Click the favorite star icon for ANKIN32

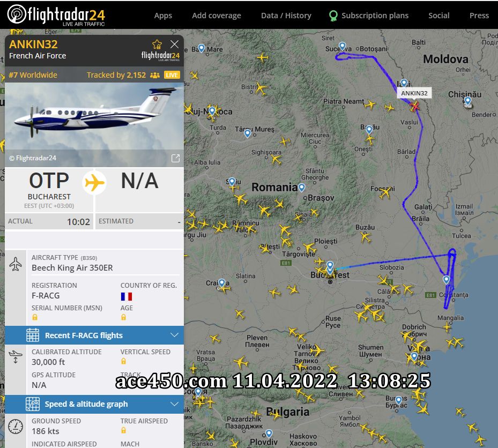pos(157,44)
